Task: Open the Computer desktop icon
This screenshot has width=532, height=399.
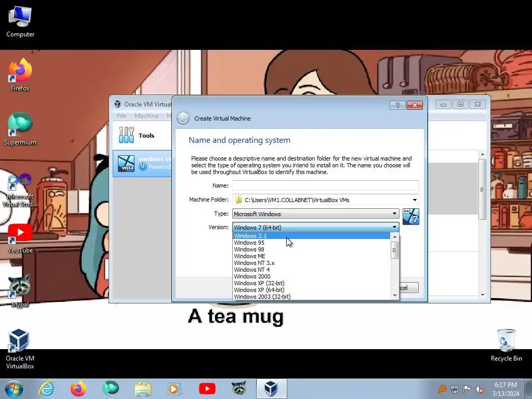Action: 20,22
